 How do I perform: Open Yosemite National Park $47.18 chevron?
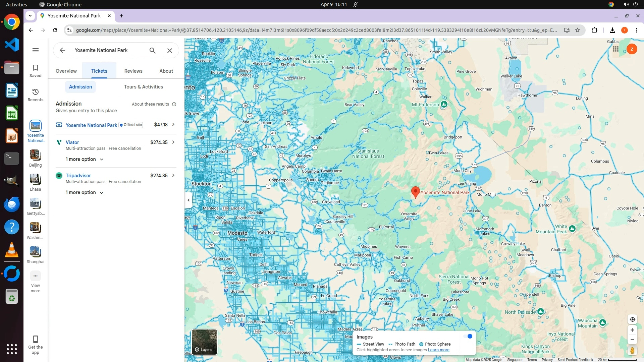pyautogui.click(x=173, y=125)
